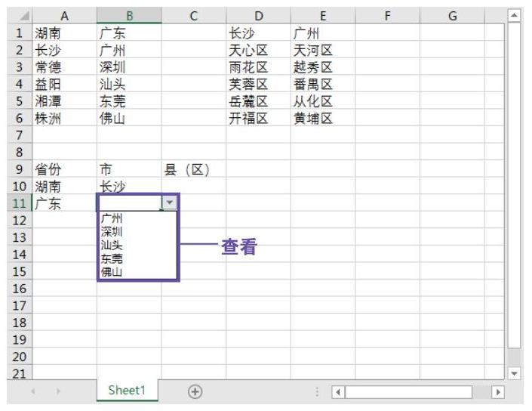Select column F header
Viewport: 532px width, 411px height.
point(387,16)
